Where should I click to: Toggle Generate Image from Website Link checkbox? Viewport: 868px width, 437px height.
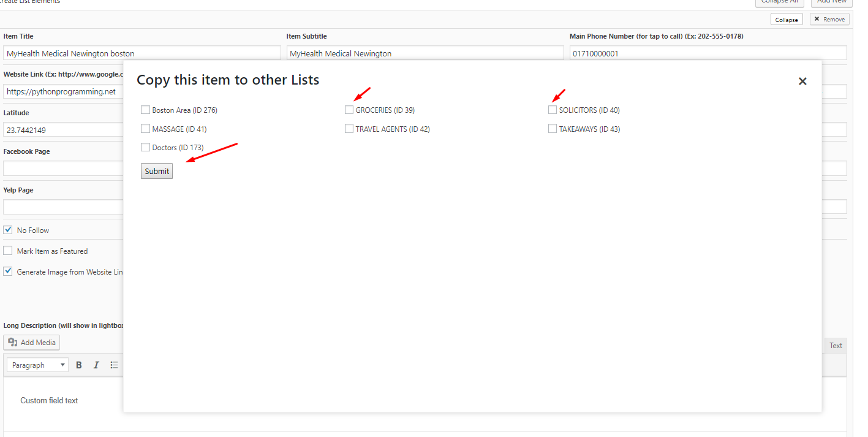click(8, 271)
